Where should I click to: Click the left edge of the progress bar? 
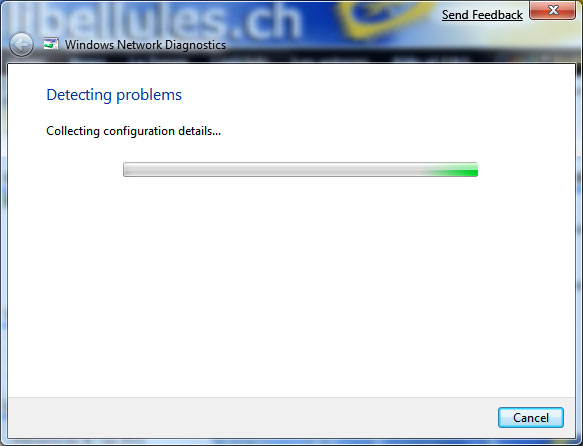click(126, 170)
